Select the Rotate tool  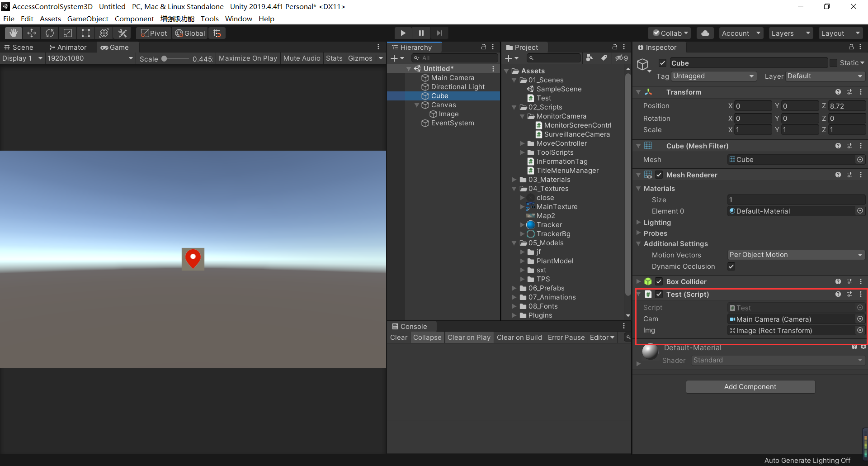(x=50, y=33)
